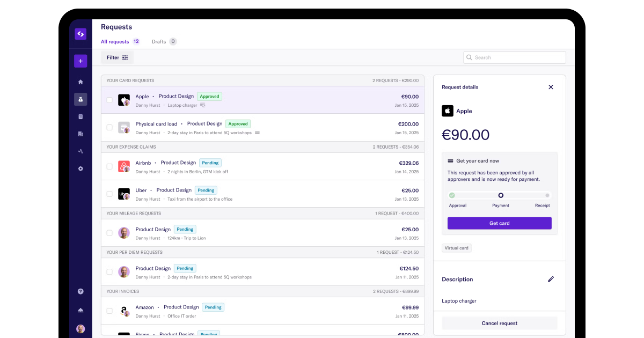Open the building company sidebar icon
644x338 pixels.
[80, 134]
